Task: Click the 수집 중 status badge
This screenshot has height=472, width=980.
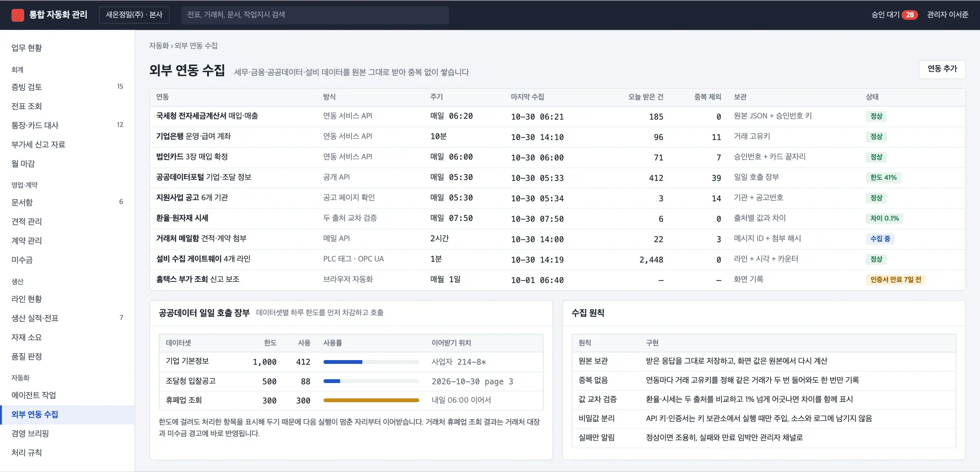Action: click(880, 239)
